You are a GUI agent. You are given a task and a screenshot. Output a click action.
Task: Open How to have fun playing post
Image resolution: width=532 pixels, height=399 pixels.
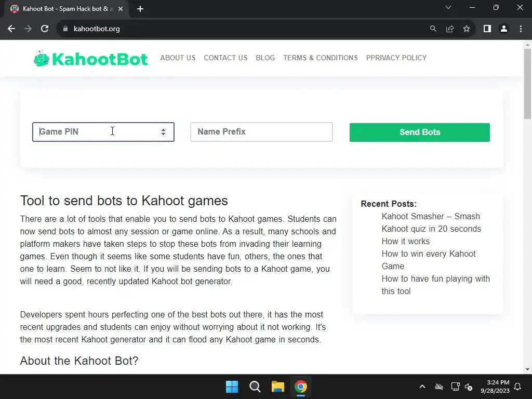[436, 285]
